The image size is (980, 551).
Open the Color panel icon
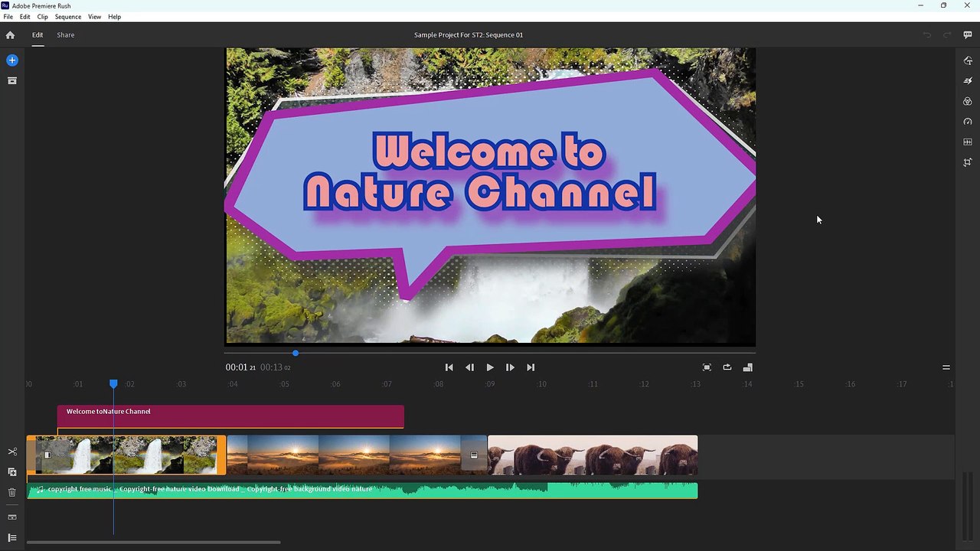coord(968,101)
